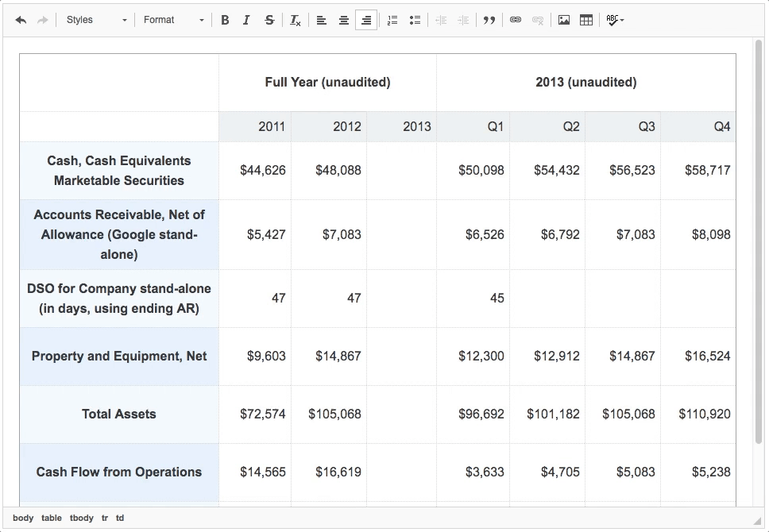Click the Q2 column header
Screen dimensions: 769x532
pyautogui.click(x=547, y=126)
